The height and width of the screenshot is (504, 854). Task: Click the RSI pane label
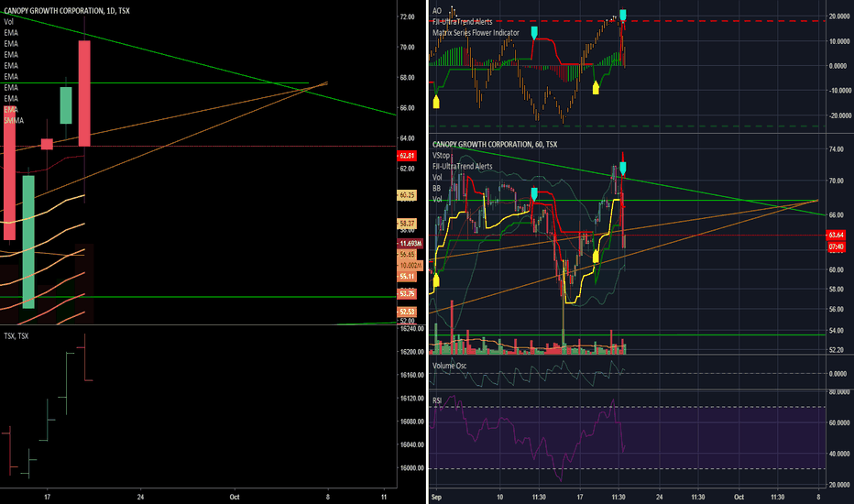pyautogui.click(x=437, y=400)
